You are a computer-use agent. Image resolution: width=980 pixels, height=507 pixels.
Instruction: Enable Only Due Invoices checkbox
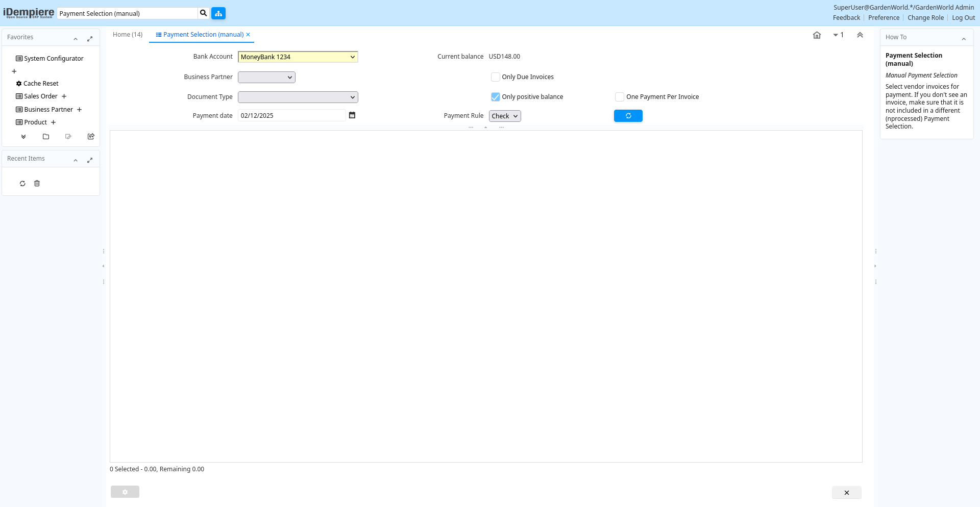(495, 77)
